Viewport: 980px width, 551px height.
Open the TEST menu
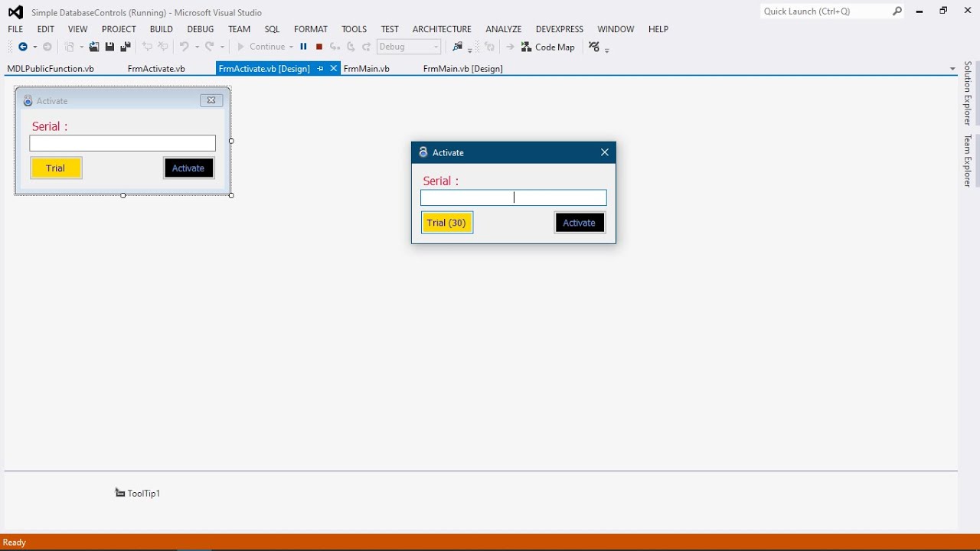click(x=390, y=29)
